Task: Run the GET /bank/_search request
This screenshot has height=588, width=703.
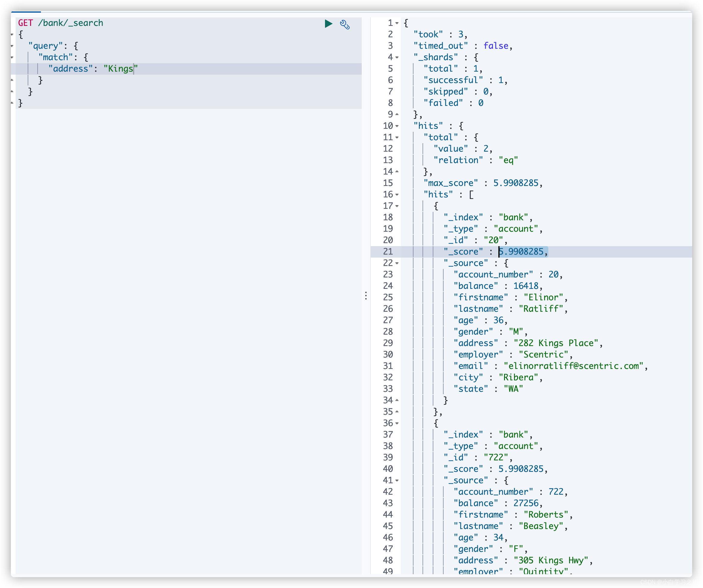Action: [328, 23]
